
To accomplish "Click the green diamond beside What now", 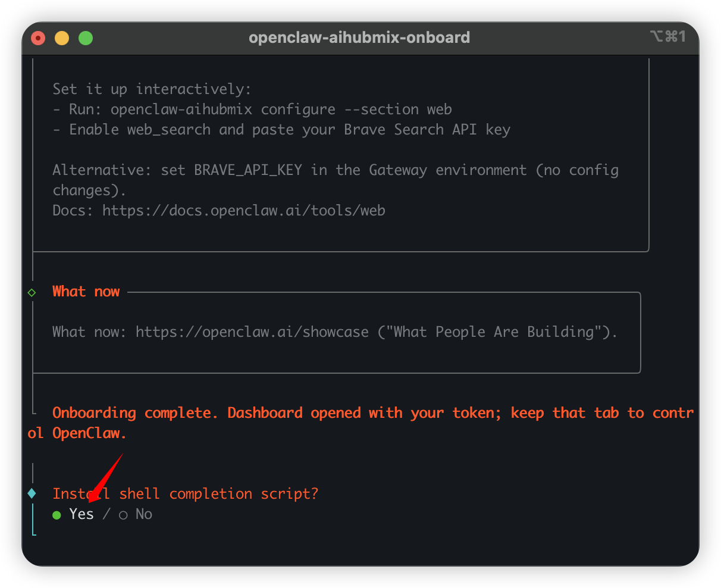I will point(32,292).
